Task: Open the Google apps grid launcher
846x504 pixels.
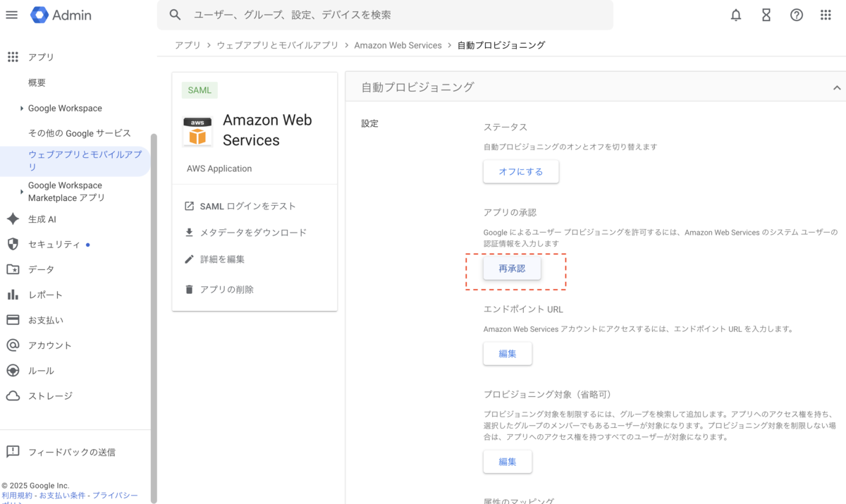Action: [x=826, y=15]
